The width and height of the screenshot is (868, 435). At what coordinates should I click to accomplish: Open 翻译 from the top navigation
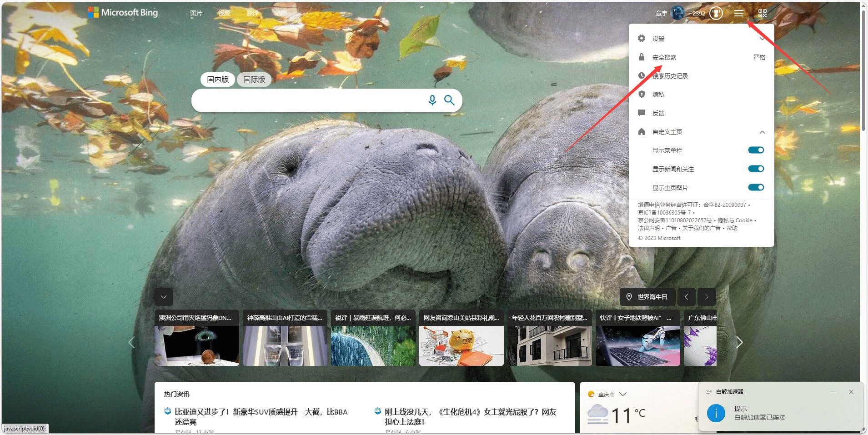[x=253, y=13]
